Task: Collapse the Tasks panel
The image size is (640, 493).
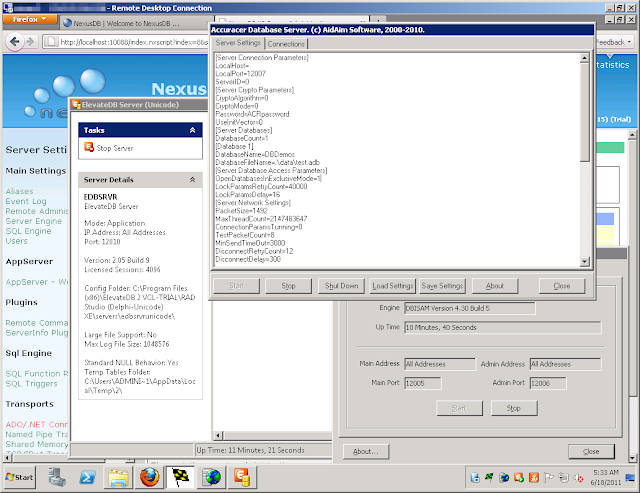Action: (192, 130)
